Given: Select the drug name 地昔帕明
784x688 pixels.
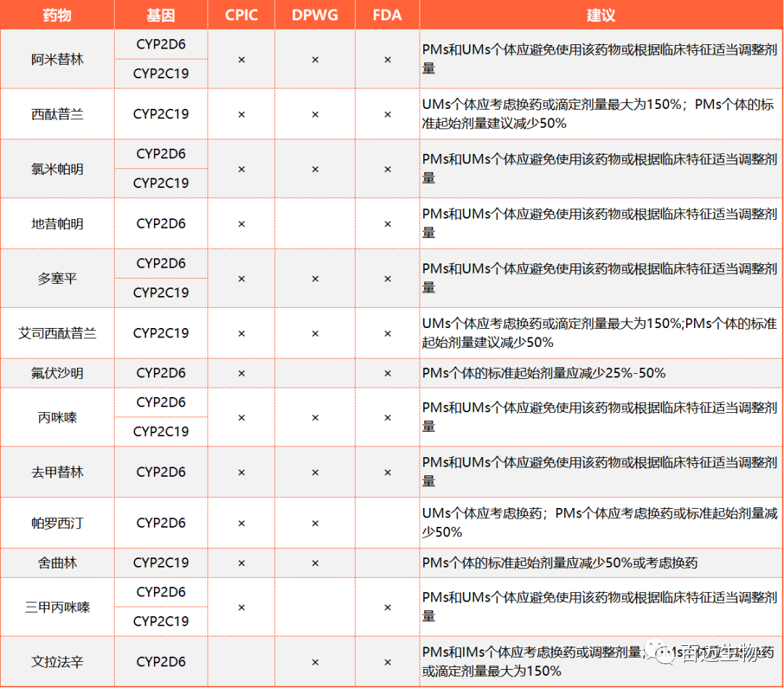Looking at the screenshot, I should (x=57, y=224).
